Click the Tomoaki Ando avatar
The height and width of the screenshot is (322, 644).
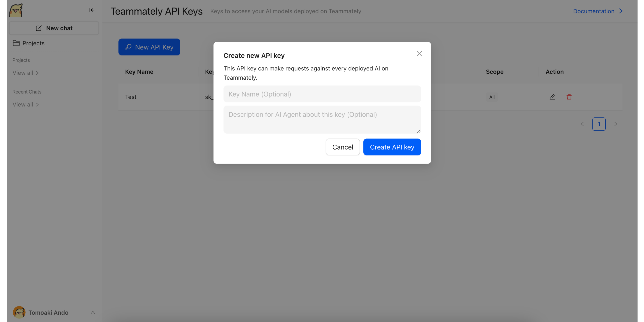19,312
